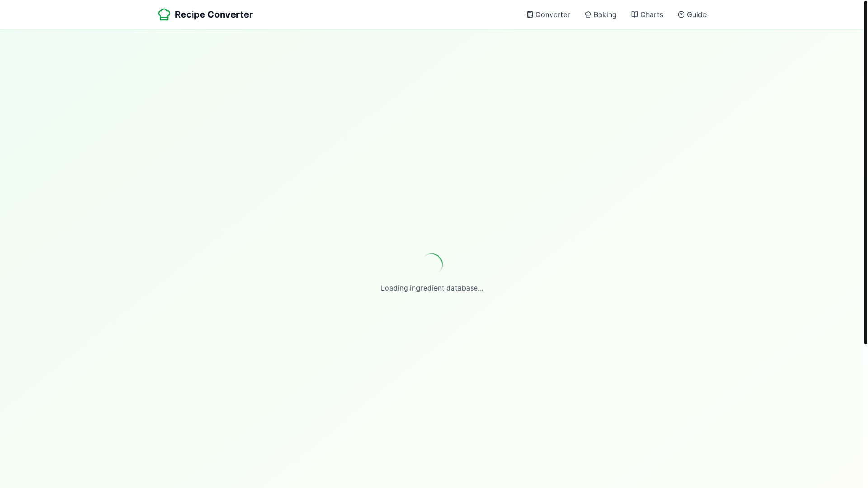Image resolution: width=868 pixels, height=488 pixels.
Task: Click the chef hat logo icon
Action: (164, 14)
